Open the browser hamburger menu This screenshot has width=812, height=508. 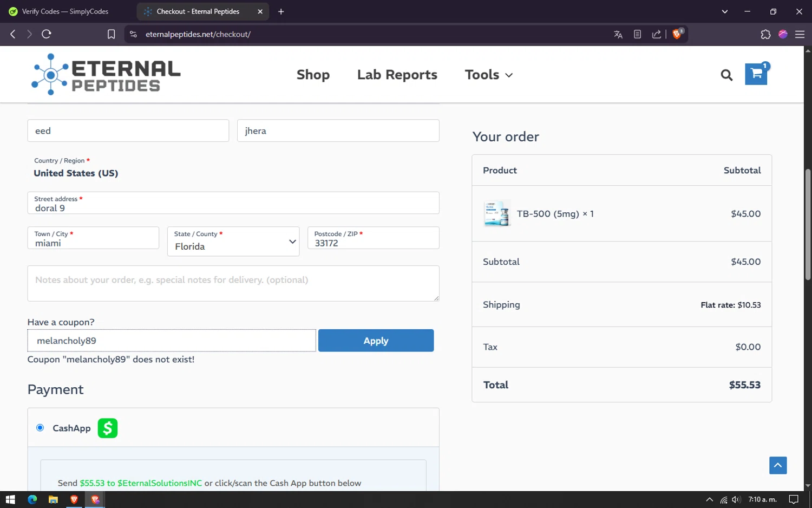[x=800, y=34]
